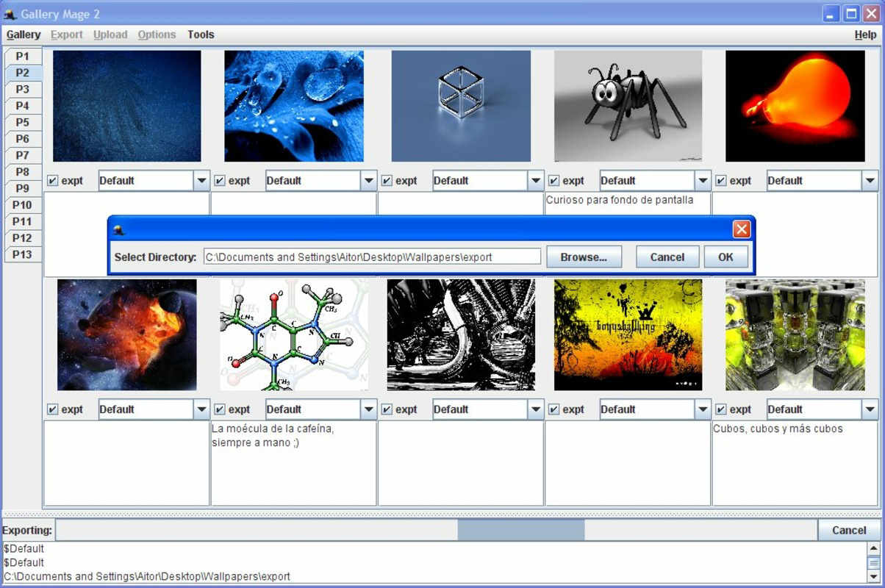Confirm directory with OK button
The width and height of the screenshot is (885, 588).
point(725,257)
